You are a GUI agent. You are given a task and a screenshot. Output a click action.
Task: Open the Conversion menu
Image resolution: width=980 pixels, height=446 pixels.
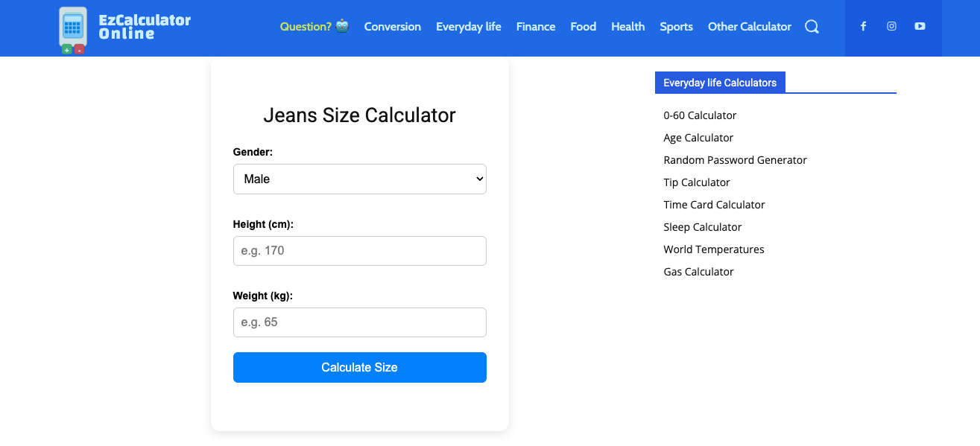click(x=393, y=27)
